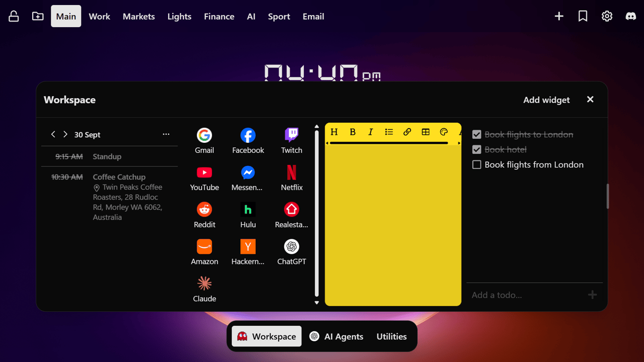Click the bookmark icon in top bar
This screenshot has width=644, height=362.
(x=583, y=16)
